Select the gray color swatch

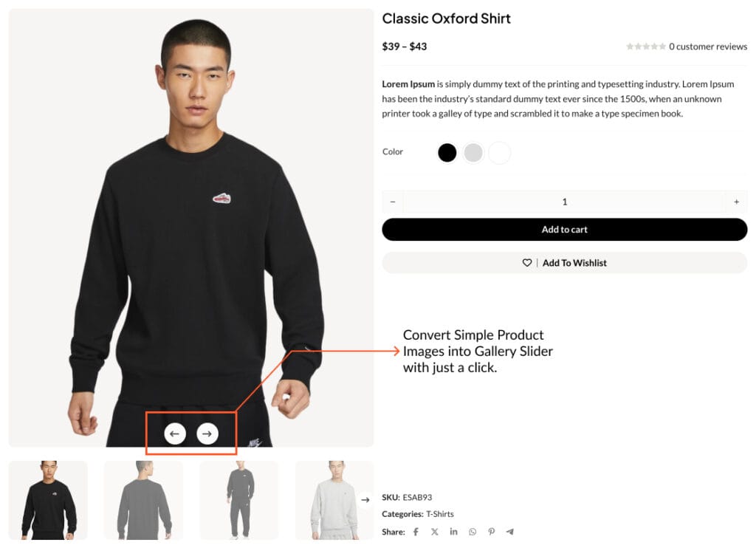(473, 153)
